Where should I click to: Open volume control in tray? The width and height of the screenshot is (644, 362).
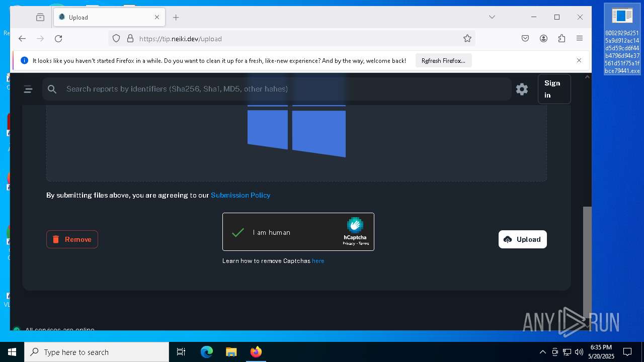[579, 352]
